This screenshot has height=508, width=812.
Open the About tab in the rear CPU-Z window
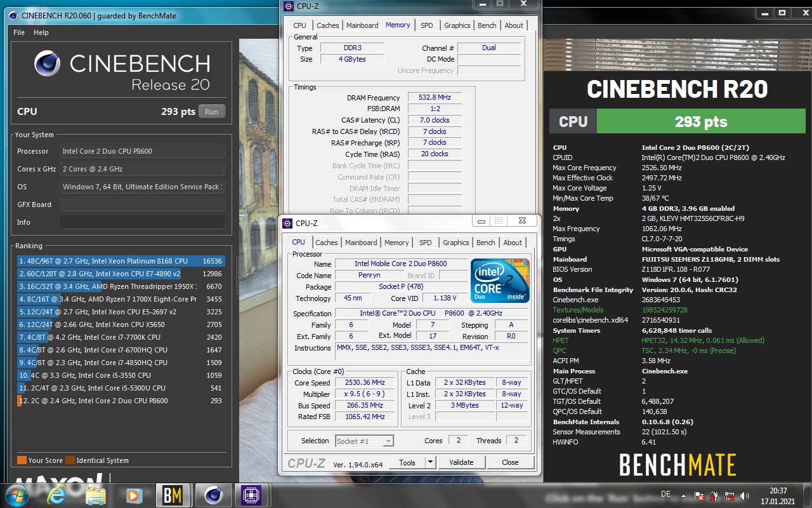(514, 25)
